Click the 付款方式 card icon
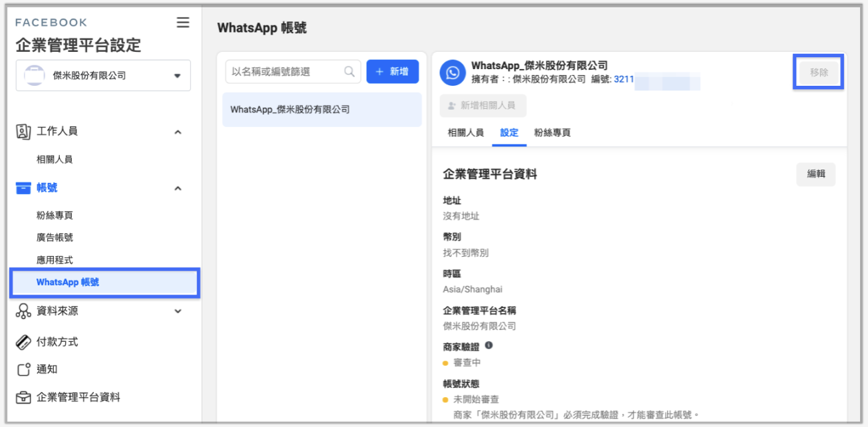 [23, 342]
